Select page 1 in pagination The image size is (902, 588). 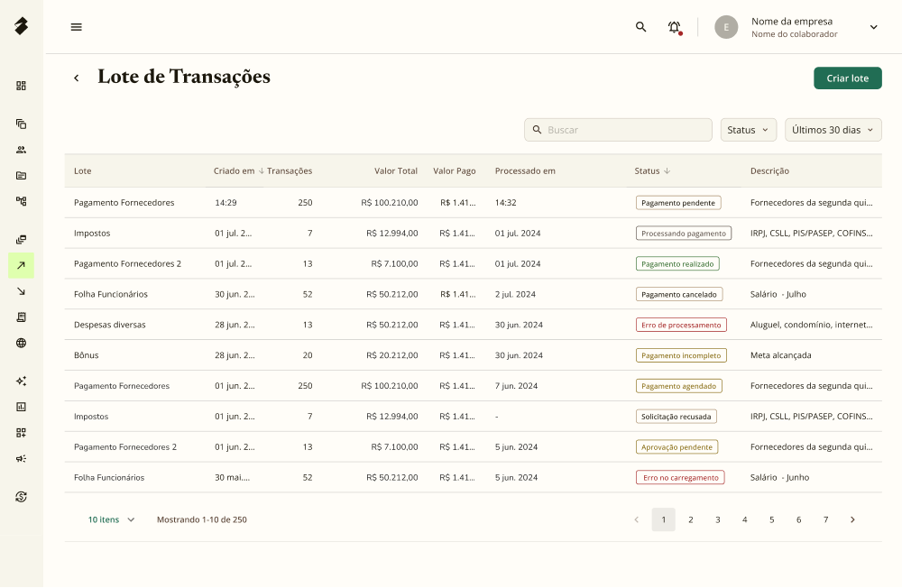(663, 519)
